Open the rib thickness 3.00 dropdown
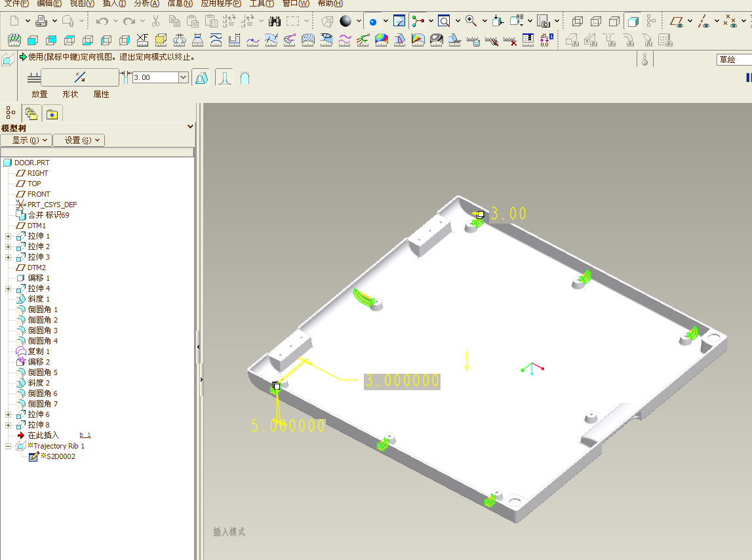Viewport: 752px width, 560px height. pos(183,77)
